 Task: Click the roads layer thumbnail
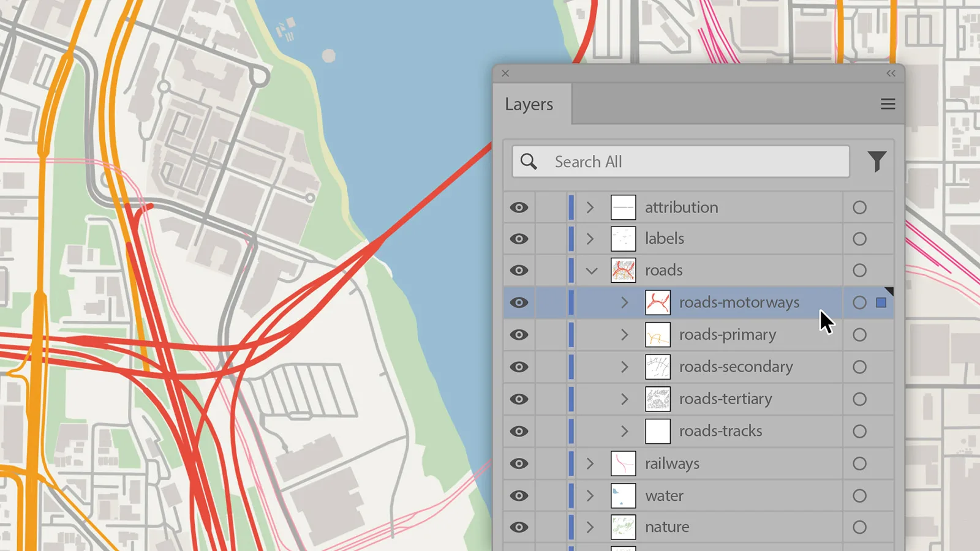pyautogui.click(x=624, y=271)
